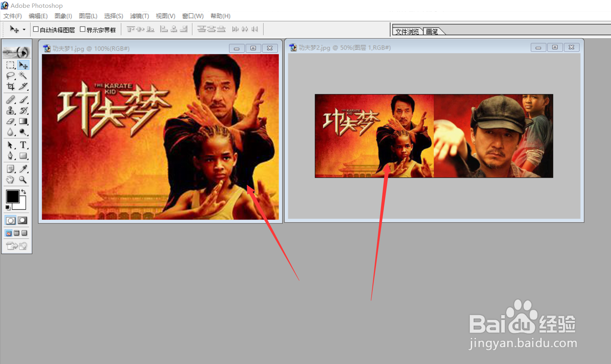Open the tool preset picker dropdown arrow

click(24, 30)
